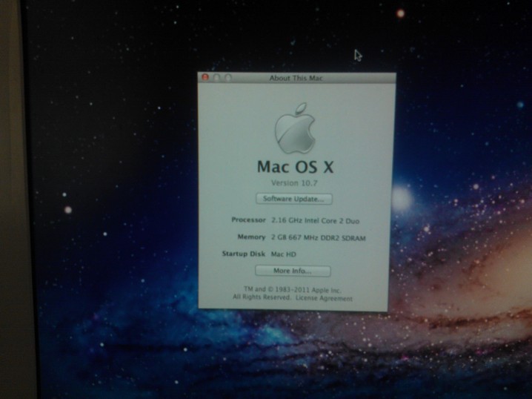Close the About This Mac window
Image resolution: width=532 pixels, height=399 pixels.
point(205,77)
